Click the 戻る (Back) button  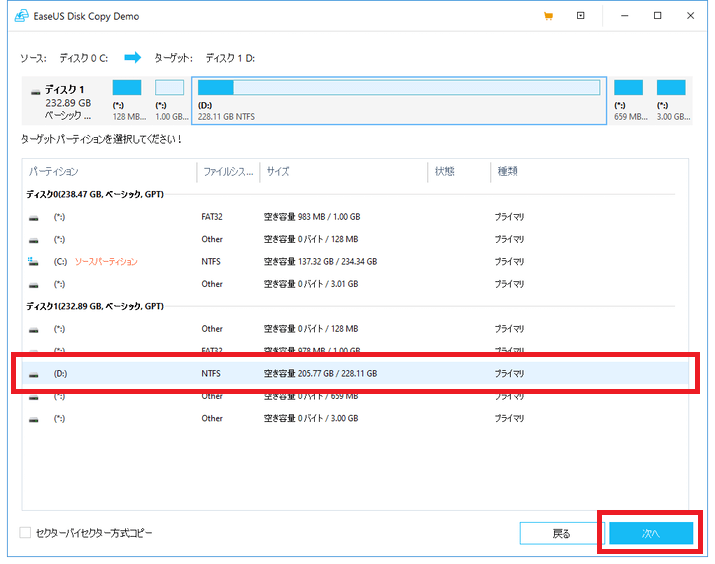(x=562, y=533)
